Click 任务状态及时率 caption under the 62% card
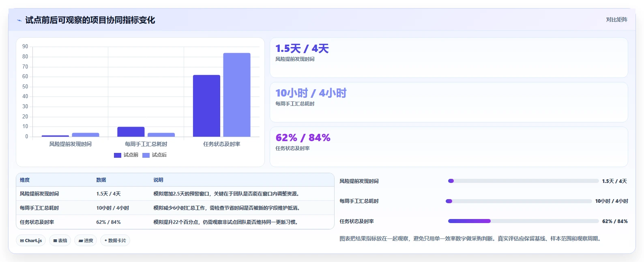The image size is (644, 262). pos(292,148)
